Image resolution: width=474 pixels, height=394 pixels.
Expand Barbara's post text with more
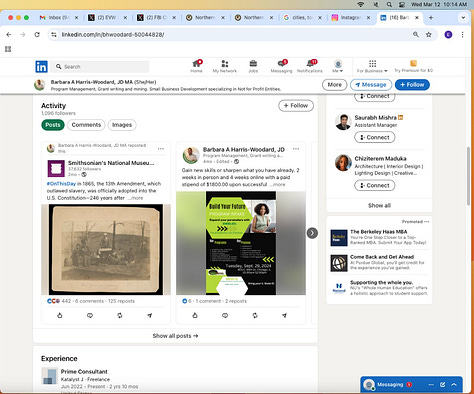coord(278,184)
